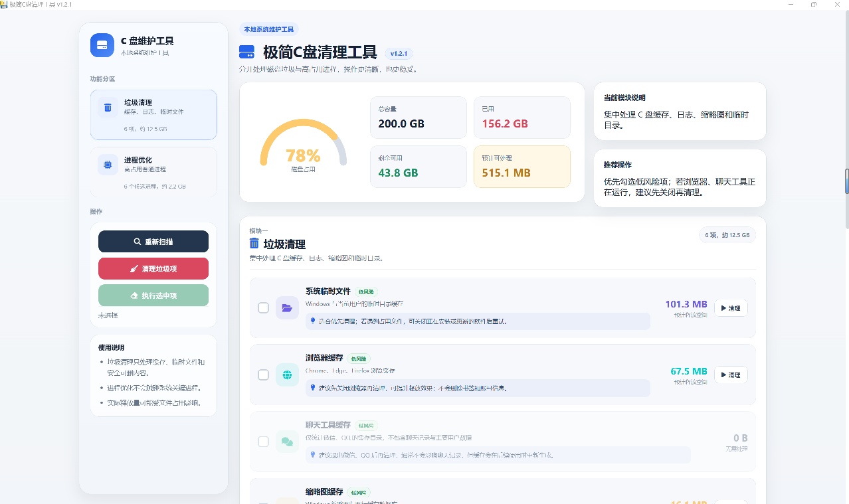Click the C盘维护工具 sidebar logo icon
The height and width of the screenshot is (504, 849).
(x=102, y=45)
